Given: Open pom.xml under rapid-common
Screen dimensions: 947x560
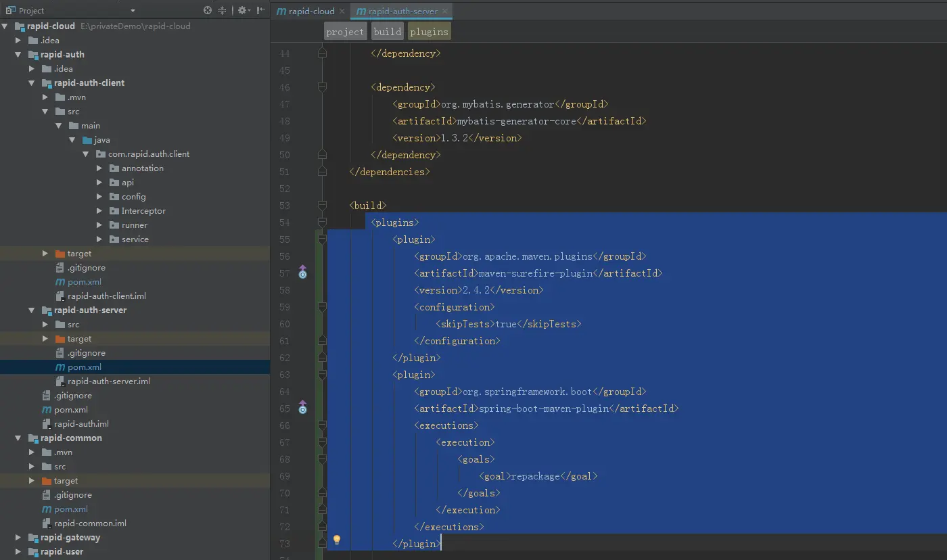Looking at the screenshot, I should [x=71, y=509].
